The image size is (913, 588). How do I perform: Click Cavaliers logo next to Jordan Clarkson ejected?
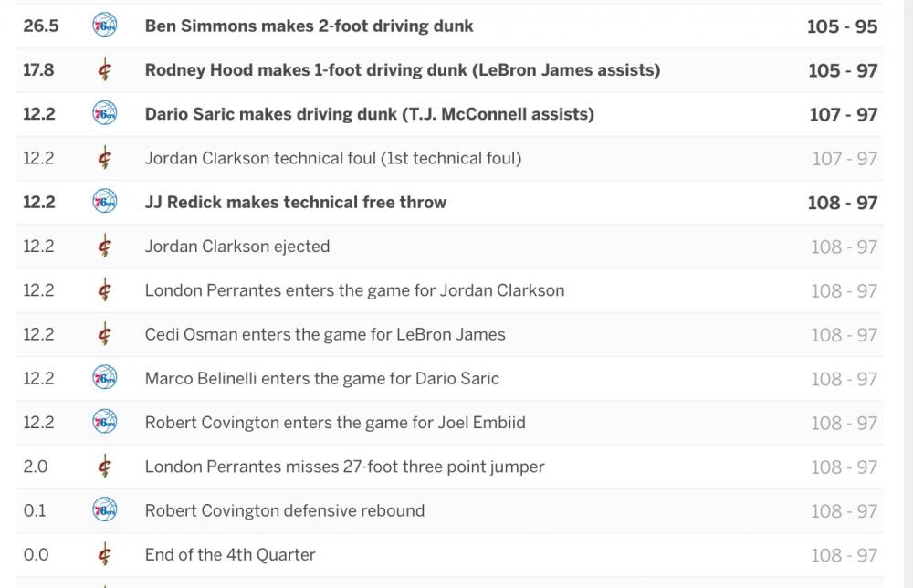point(105,247)
